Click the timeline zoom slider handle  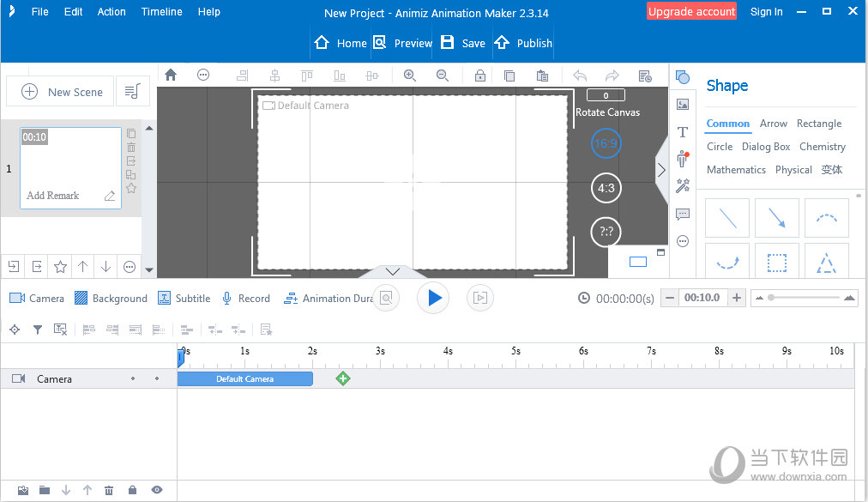coord(770,298)
